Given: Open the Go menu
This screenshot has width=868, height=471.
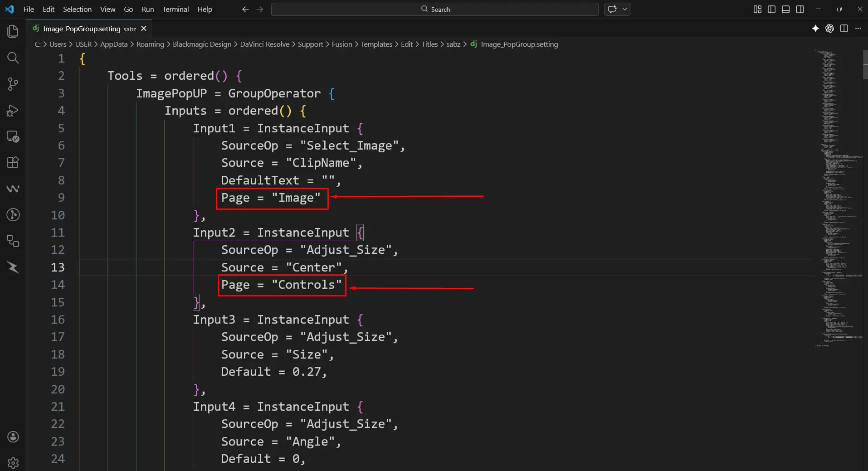Looking at the screenshot, I should 128,9.
